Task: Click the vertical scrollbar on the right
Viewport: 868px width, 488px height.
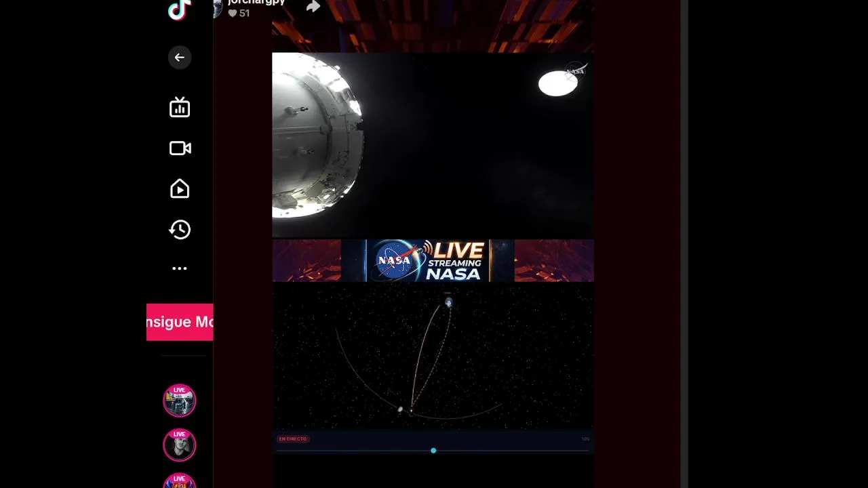Action: (x=684, y=244)
